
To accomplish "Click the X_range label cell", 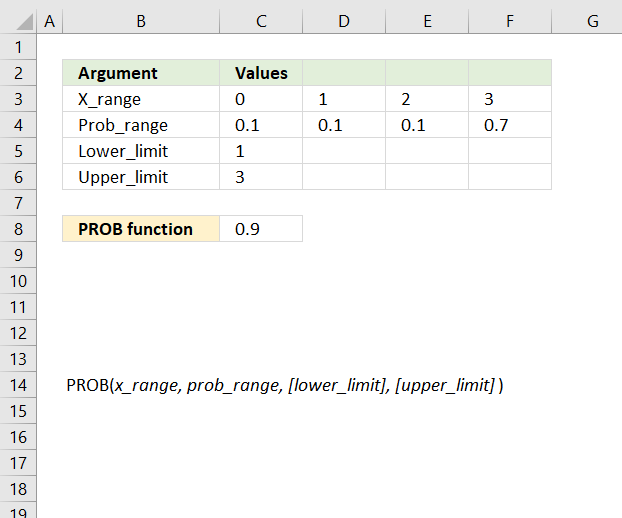I will (141, 99).
